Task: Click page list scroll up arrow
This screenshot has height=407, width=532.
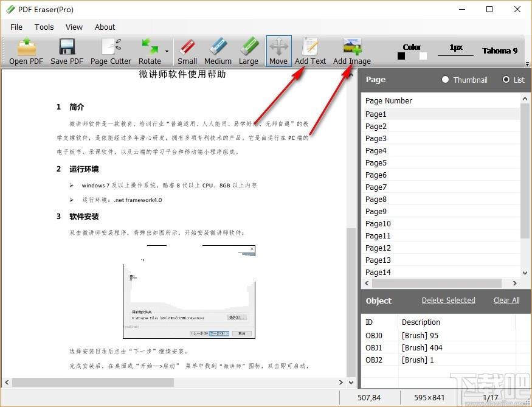Action: pyautogui.click(x=525, y=99)
